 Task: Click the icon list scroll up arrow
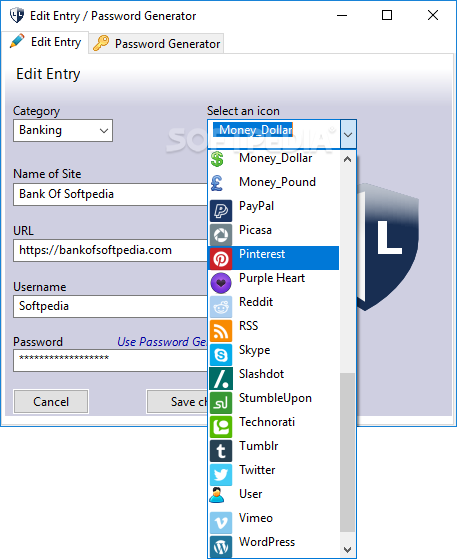pyautogui.click(x=348, y=159)
